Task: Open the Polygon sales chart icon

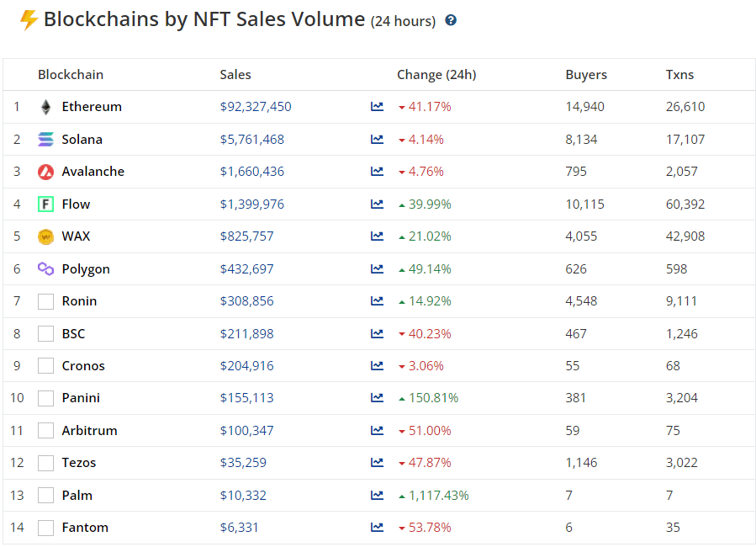Action: click(x=377, y=268)
